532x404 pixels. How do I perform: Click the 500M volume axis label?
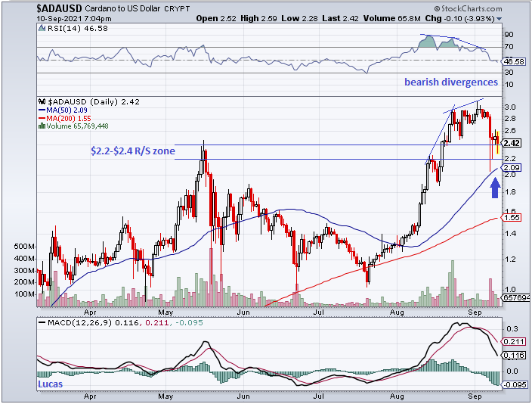(24, 247)
